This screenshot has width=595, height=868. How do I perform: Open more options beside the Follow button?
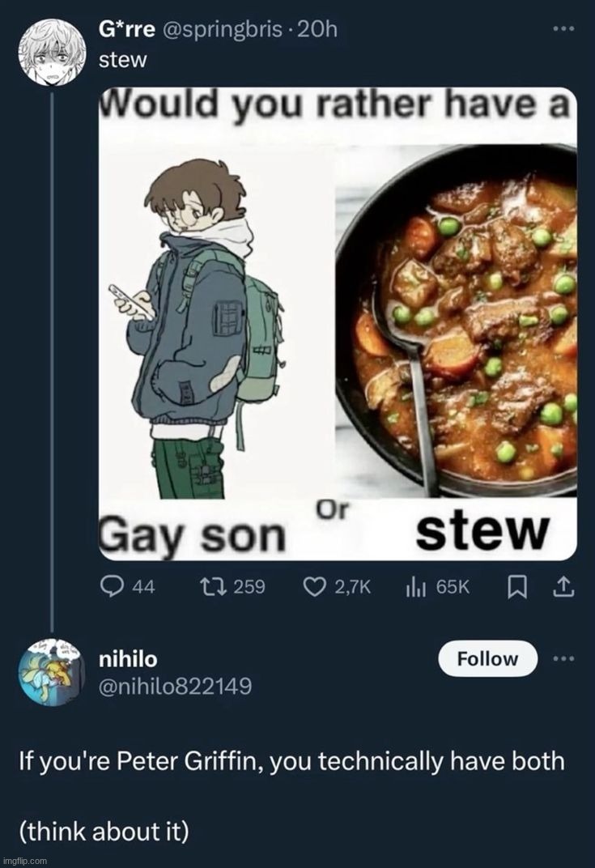(563, 658)
